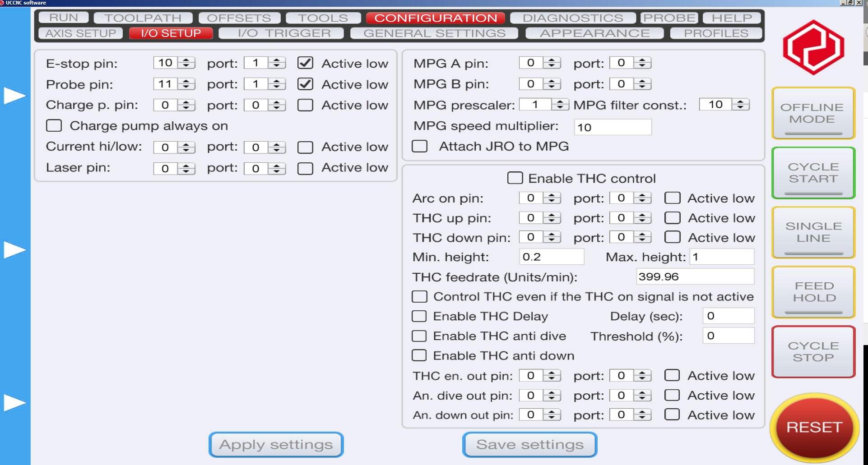868x465 pixels.
Task: Adjust Arc on pin spinner arrows
Action: (552, 198)
